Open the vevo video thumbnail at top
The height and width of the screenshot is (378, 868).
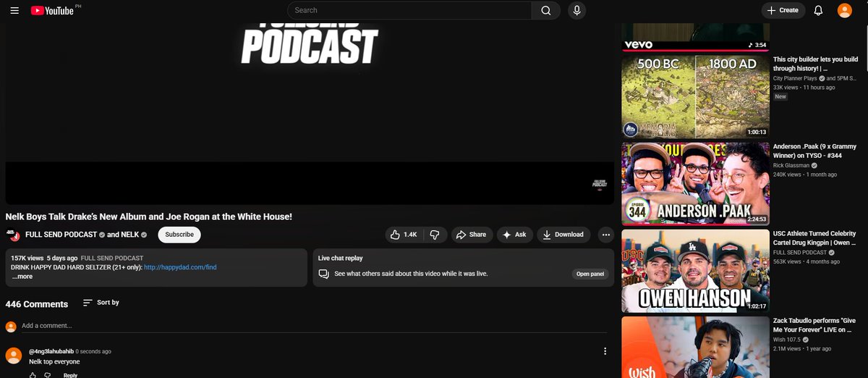pyautogui.click(x=695, y=38)
